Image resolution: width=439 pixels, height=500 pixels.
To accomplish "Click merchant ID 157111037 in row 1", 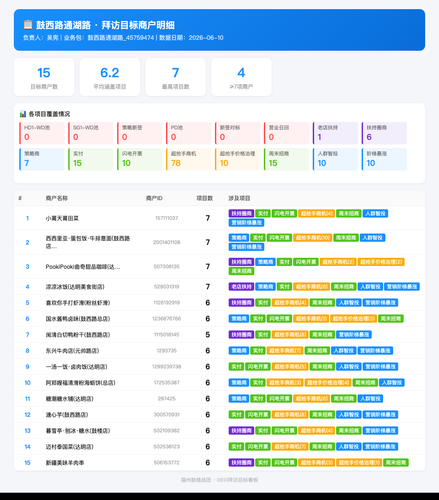I will pos(167,218).
